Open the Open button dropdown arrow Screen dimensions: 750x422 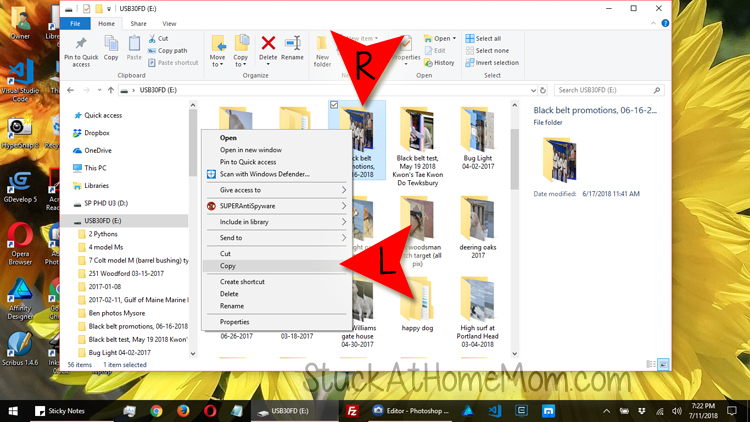click(454, 38)
